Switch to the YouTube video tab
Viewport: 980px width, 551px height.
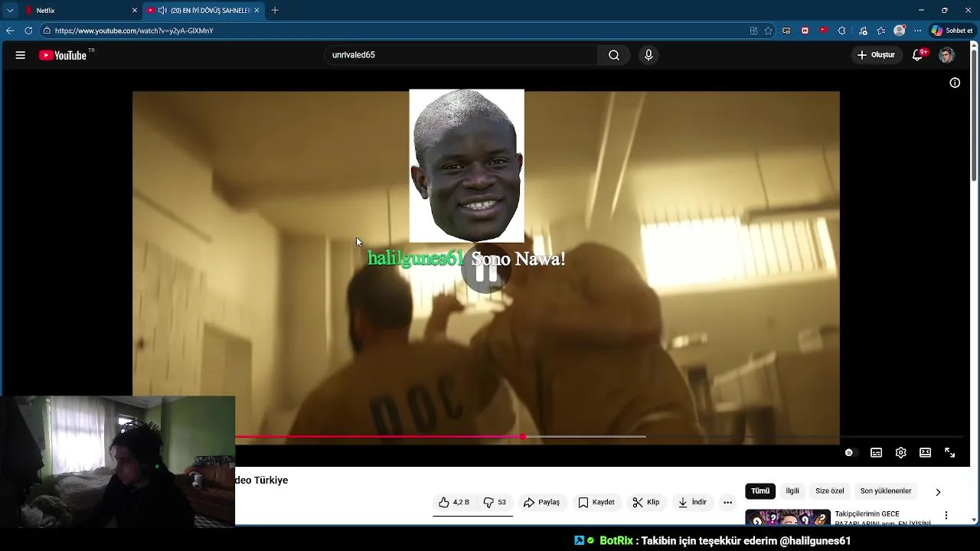click(x=203, y=10)
